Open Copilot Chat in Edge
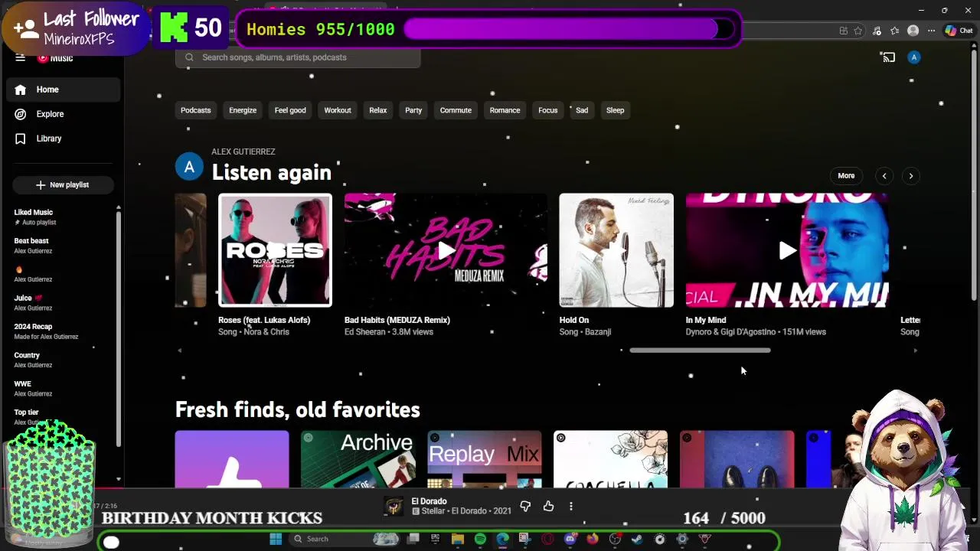The height and width of the screenshot is (551, 980). point(959,31)
